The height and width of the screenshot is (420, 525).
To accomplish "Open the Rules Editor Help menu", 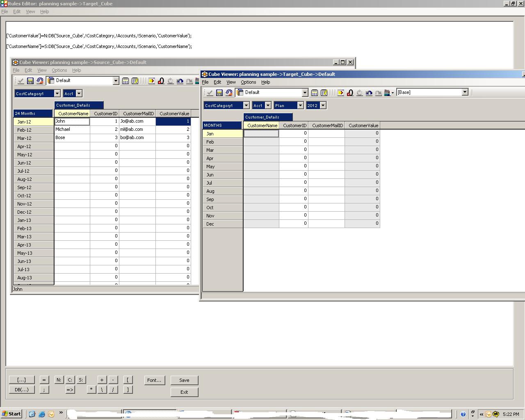I will coord(44,11).
